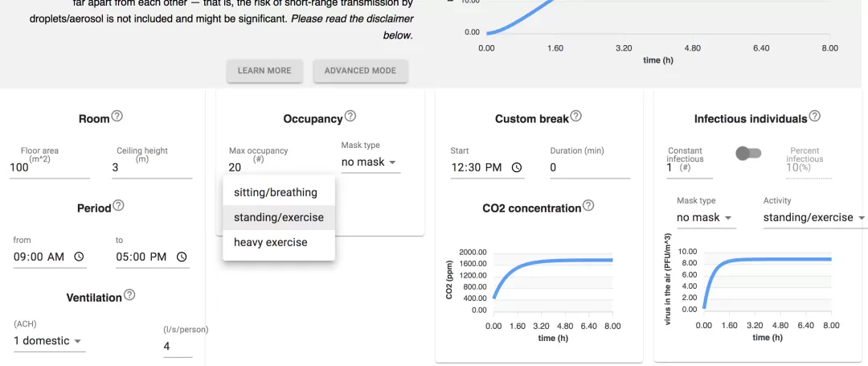Open the ACH '1 domestic' dropdown
The image size is (868, 366).
(49, 340)
